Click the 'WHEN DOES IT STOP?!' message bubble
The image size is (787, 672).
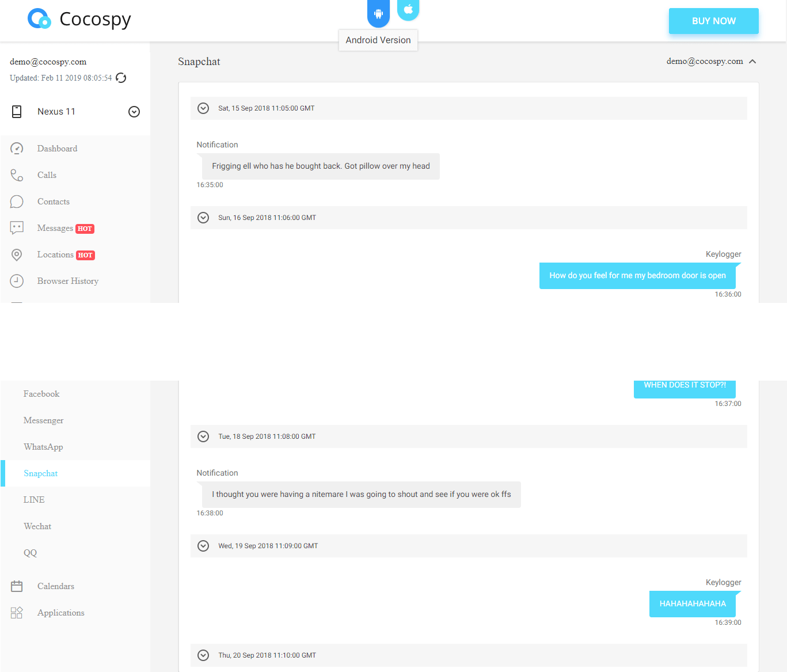click(x=685, y=389)
